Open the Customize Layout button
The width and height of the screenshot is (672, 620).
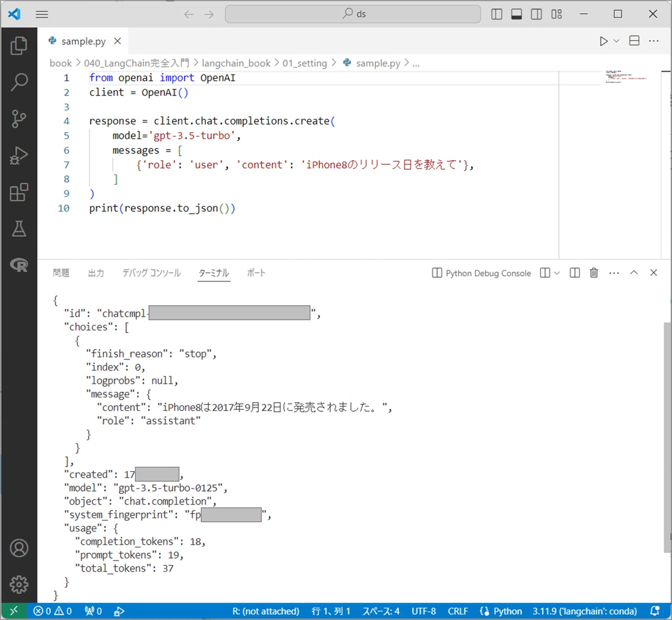click(x=556, y=14)
